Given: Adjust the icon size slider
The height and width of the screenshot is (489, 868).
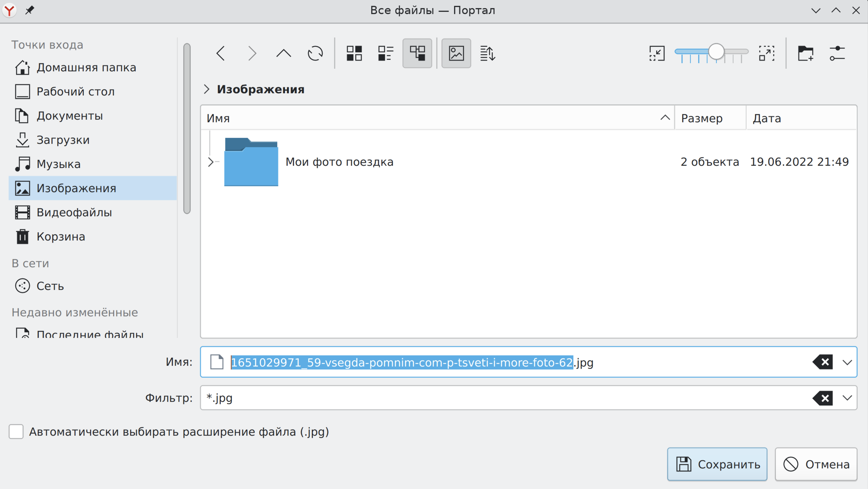Looking at the screenshot, I should 712,52.
